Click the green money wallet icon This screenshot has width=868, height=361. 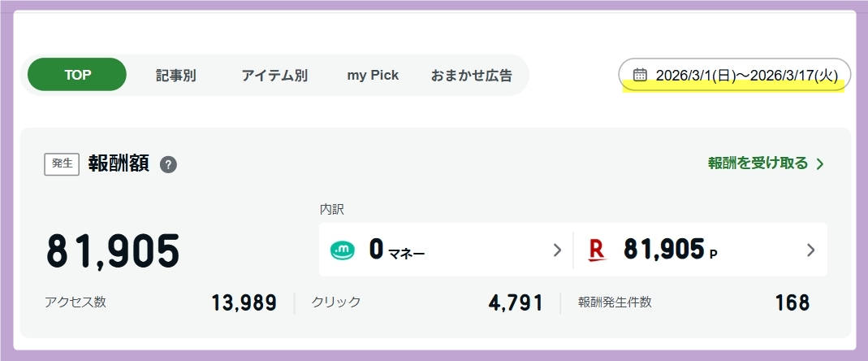click(x=343, y=250)
